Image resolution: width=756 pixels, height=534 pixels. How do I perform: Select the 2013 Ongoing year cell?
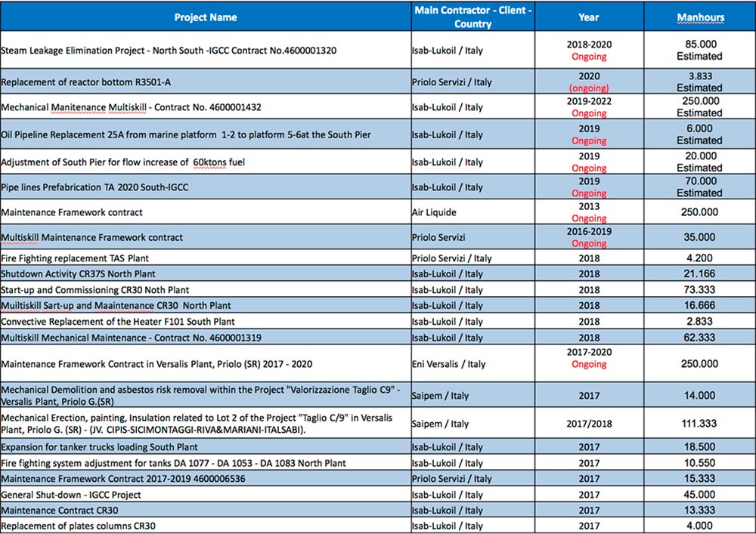(x=589, y=212)
